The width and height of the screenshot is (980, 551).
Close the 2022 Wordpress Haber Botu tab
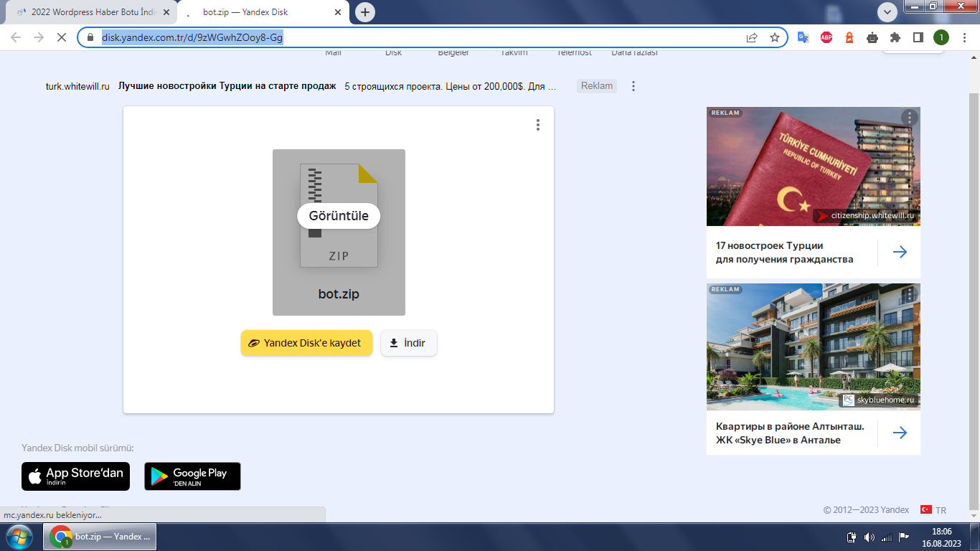(x=166, y=13)
